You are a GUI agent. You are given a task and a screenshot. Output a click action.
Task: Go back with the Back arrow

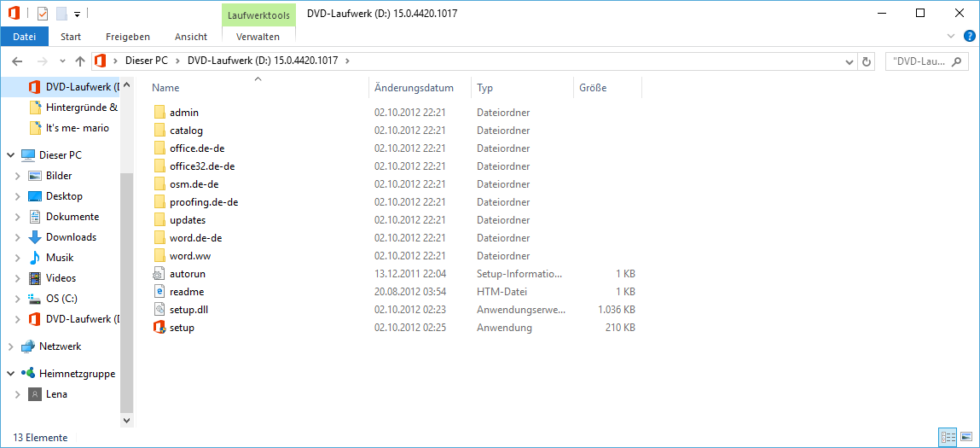tap(18, 61)
